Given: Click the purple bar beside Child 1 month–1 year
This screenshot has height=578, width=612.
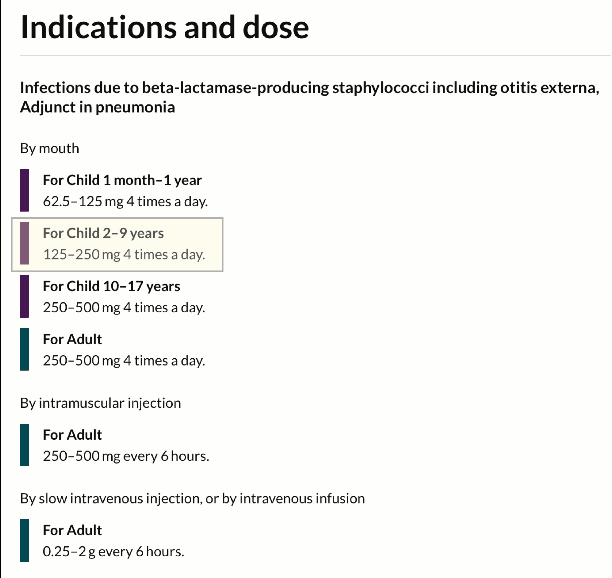Looking at the screenshot, I should [x=25, y=191].
